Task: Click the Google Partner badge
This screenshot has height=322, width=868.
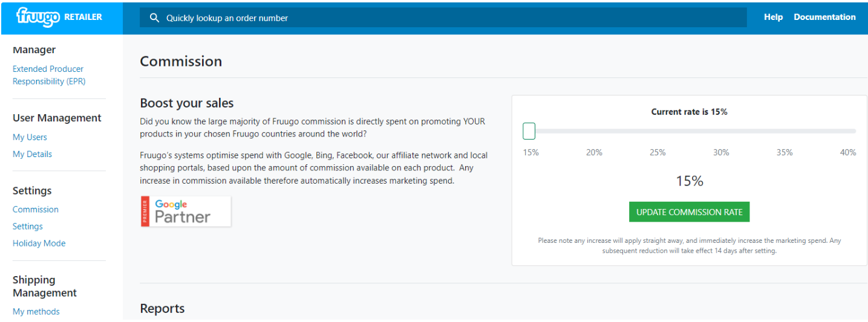Action: pos(186,211)
